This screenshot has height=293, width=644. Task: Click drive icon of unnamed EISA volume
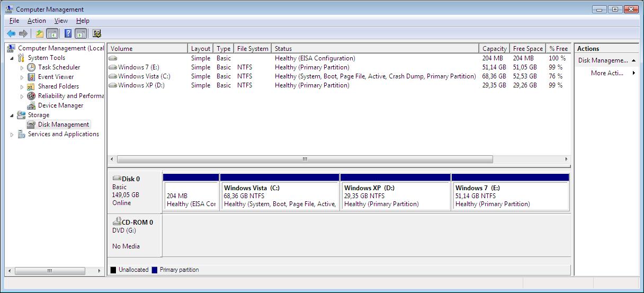112,58
